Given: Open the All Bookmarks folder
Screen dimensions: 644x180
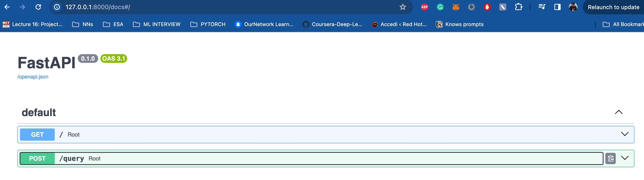Looking at the screenshot, I should [x=623, y=24].
